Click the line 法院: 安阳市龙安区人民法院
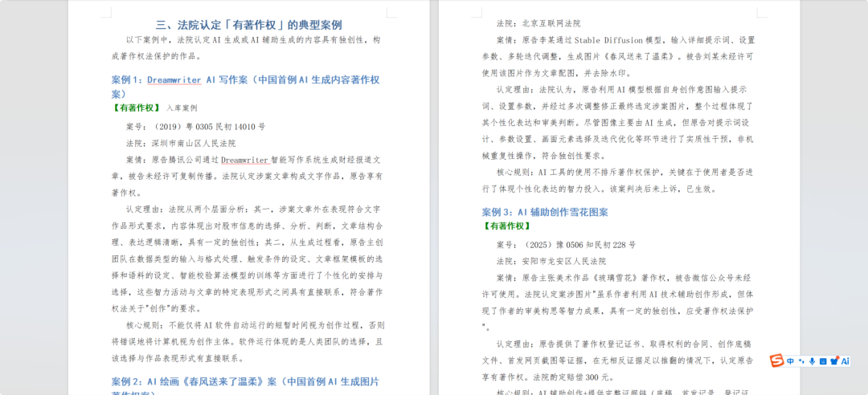 coord(551,261)
